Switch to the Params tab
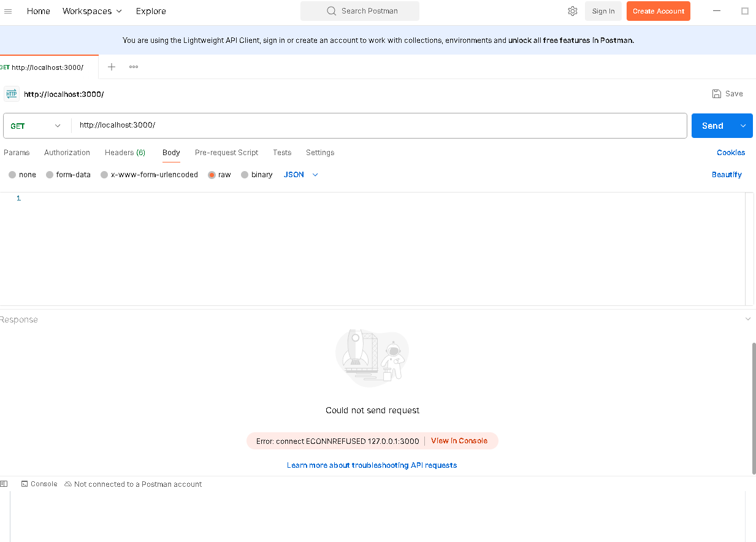 click(17, 153)
